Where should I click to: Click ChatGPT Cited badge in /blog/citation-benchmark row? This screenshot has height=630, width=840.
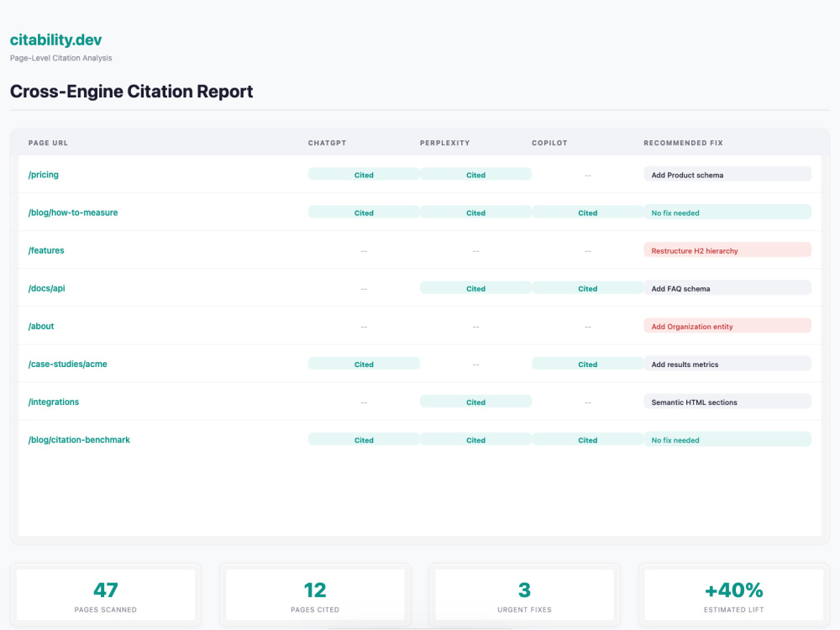pyautogui.click(x=364, y=440)
